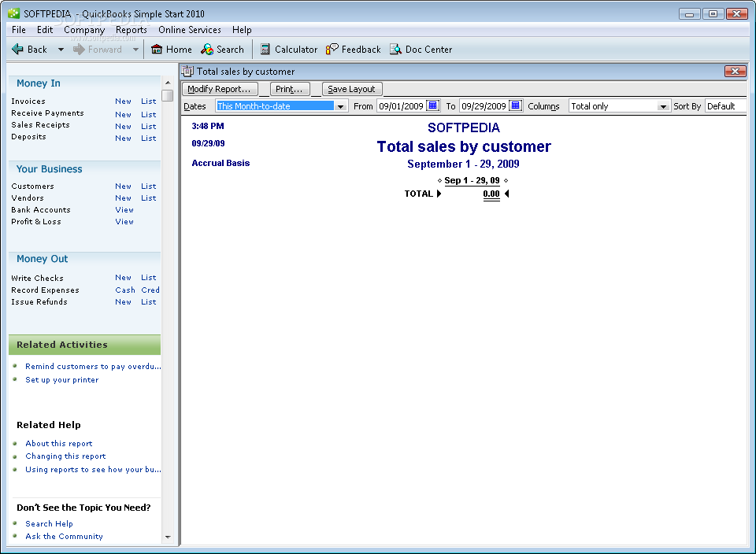Open the Feedback tool
The width and height of the screenshot is (756, 554).
coord(354,49)
